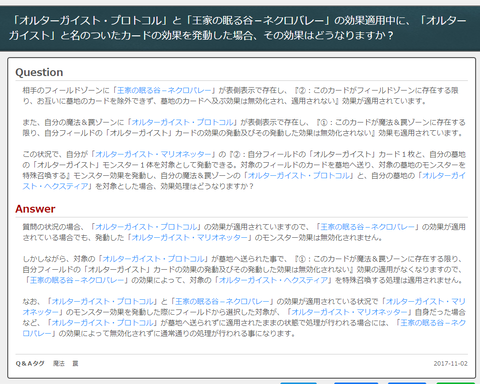Image resolution: width=480 pixels, height=384 pixels.
Task: Open the プロトコル link after なお、 in the Answer
Action: [103, 302]
